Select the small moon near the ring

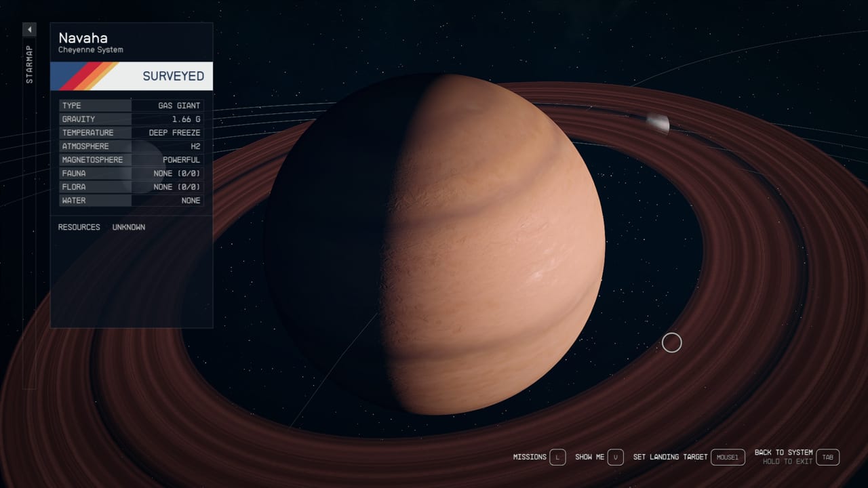657,123
